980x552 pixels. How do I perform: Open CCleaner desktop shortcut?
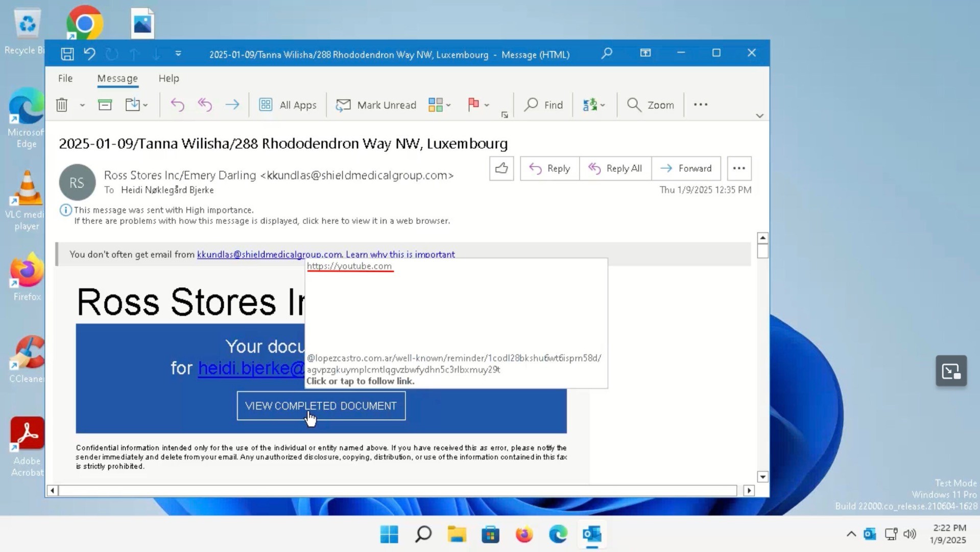tap(27, 359)
